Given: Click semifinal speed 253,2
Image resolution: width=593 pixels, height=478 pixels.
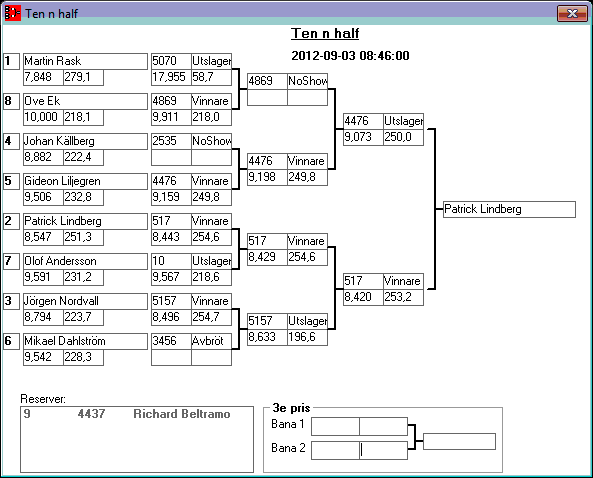Looking at the screenshot, I should 404,298.
